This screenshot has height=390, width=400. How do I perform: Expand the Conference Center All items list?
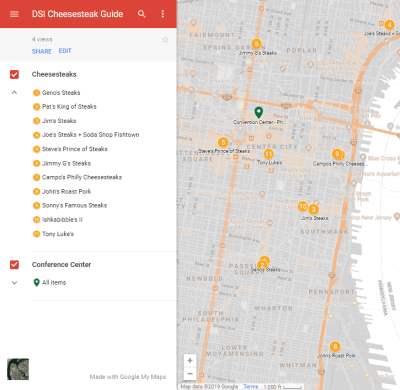pyautogui.click(x=14, y=283)
